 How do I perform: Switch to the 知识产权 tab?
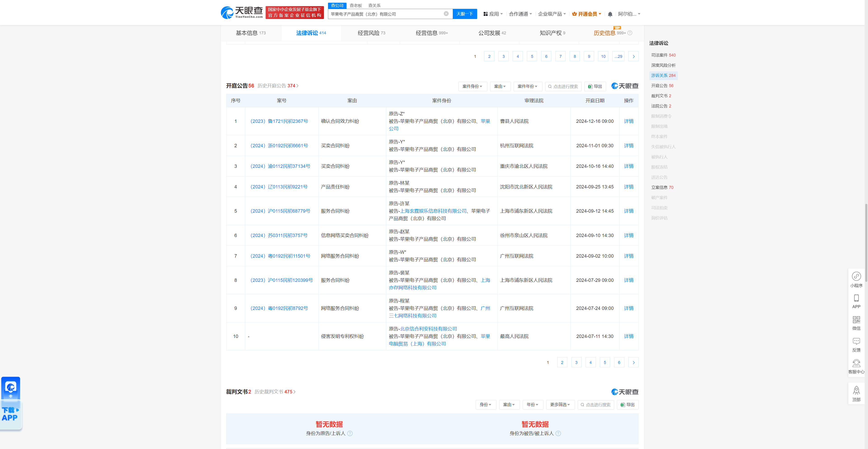(x=552, y=33)
